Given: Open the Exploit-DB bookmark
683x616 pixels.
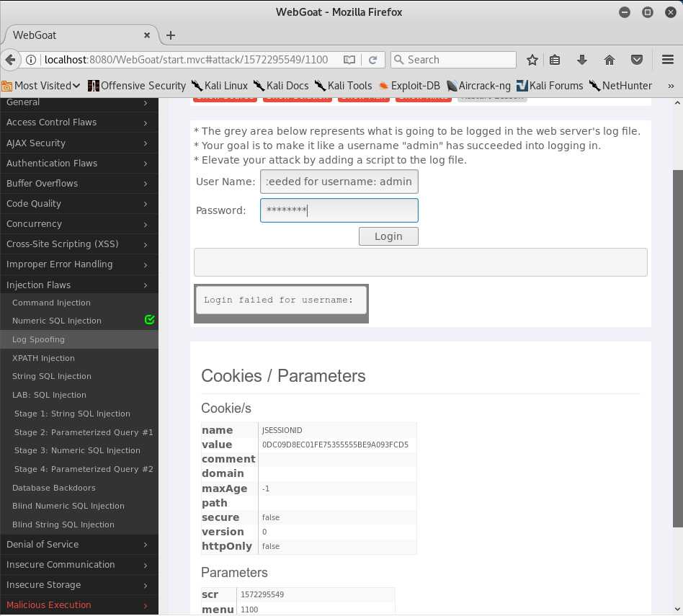Looking at the screenshot, I should 409,86.
